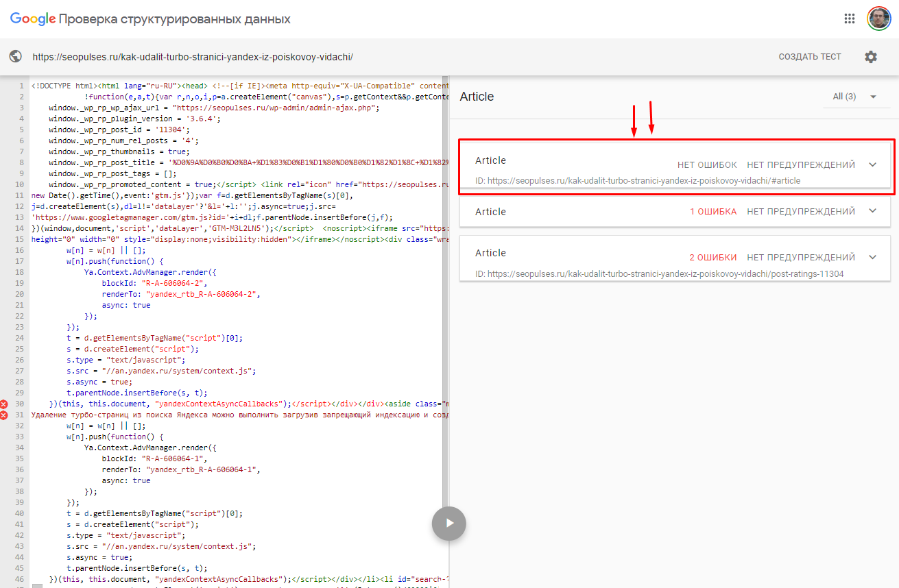Click the user profile avatar
This screenshot has height=588, width=899.
pyautogui.click(x=878, y=19)
